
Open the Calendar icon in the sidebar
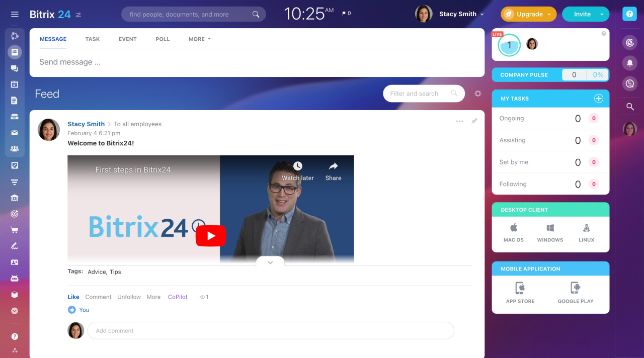point(14,84)
